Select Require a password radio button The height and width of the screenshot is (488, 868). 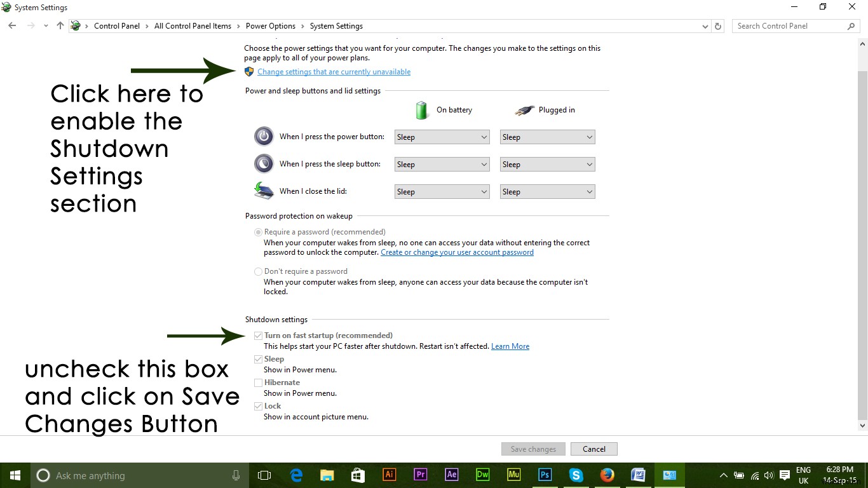(258, 233)
